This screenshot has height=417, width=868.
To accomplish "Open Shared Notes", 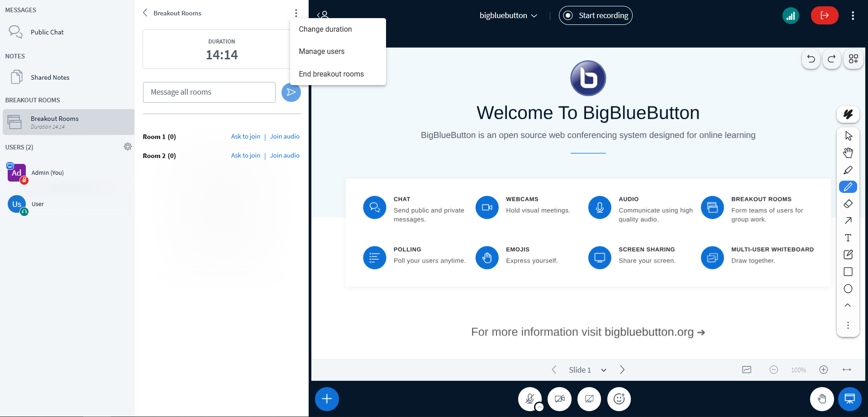I will point(68,77).
